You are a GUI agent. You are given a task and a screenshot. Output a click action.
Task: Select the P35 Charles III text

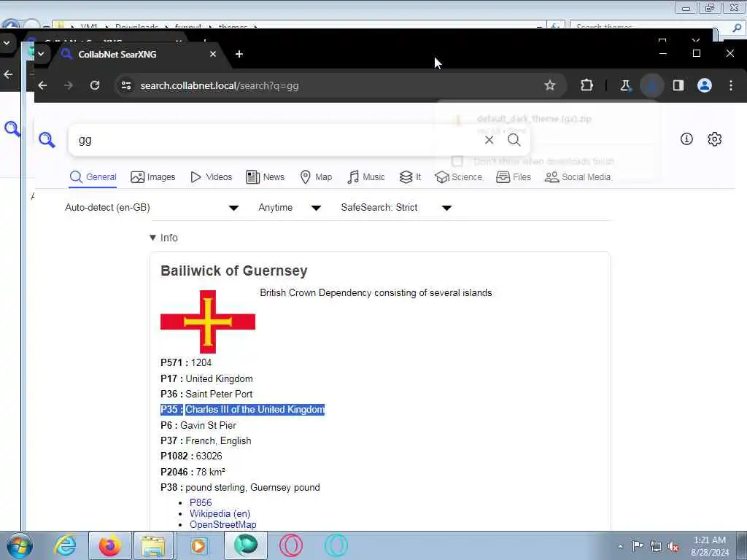[242, 410]
